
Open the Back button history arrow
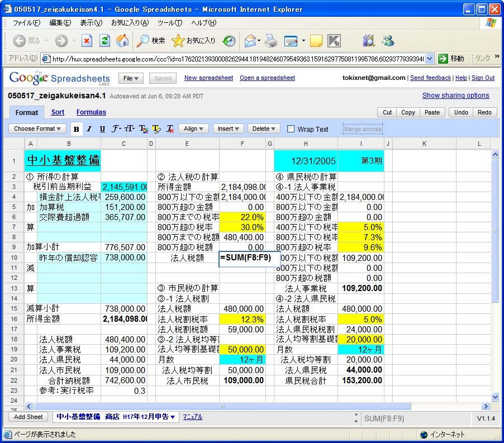(46, 41)
